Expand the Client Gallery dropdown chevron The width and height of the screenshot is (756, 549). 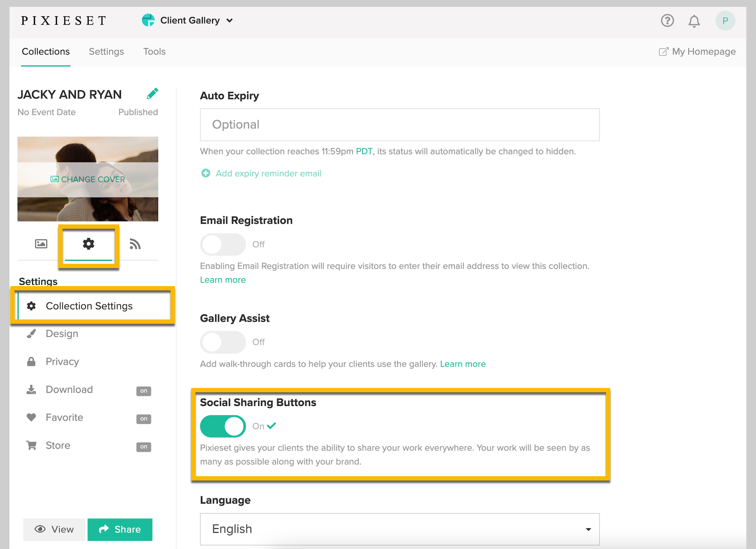coord(230,21)
